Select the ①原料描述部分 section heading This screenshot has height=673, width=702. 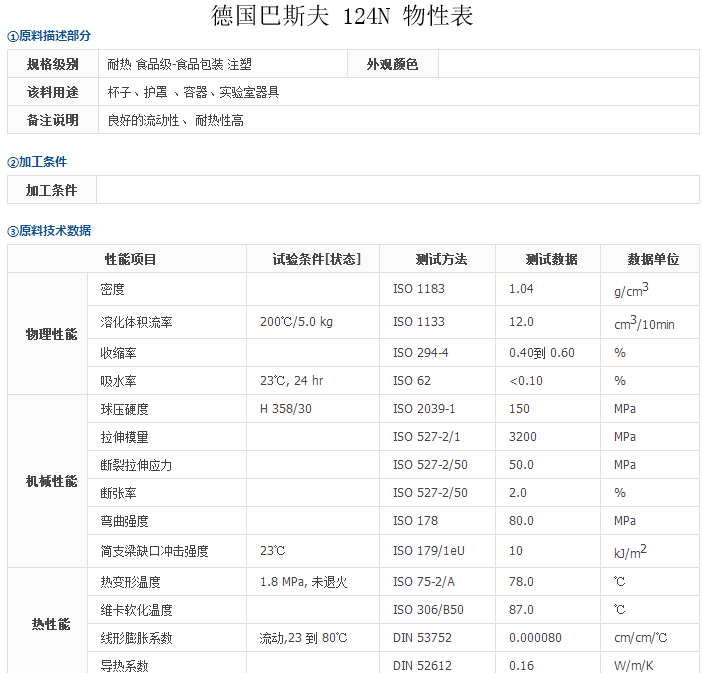tap(49, 36)
